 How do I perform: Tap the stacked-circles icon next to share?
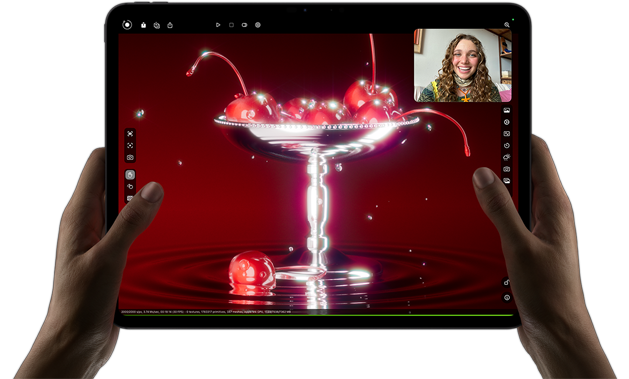(x=157, y=25)
